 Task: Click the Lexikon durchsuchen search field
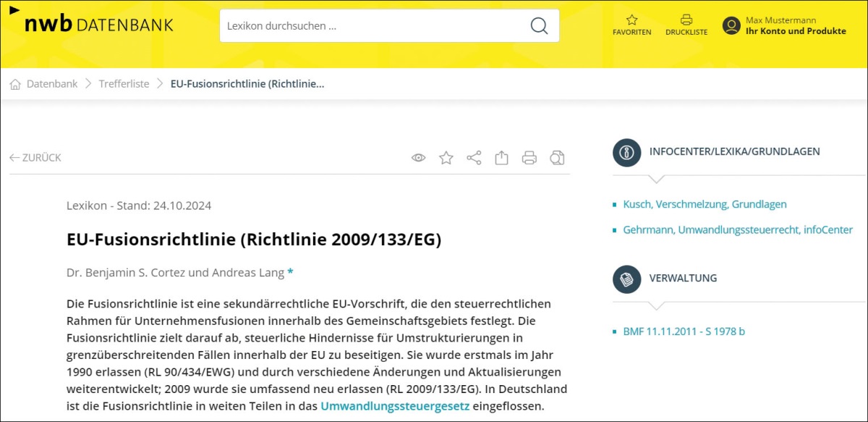click(x=373, y=26)
